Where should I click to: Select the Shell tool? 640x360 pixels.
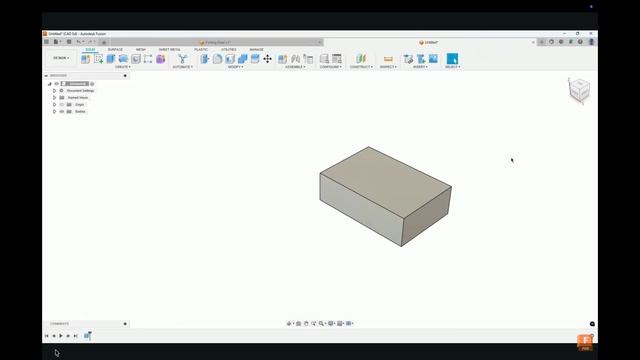[x=230, y=59]
